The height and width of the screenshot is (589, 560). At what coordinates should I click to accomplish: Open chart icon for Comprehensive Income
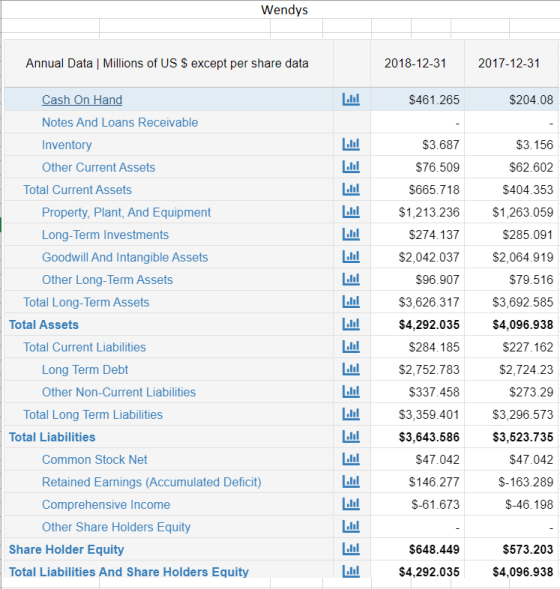click(x=351, y=504)
